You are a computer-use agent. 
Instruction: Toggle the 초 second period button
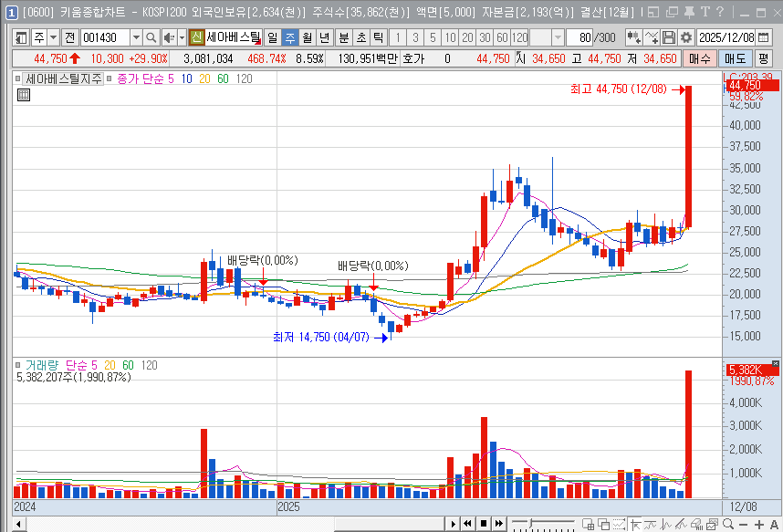pos(361,37)
